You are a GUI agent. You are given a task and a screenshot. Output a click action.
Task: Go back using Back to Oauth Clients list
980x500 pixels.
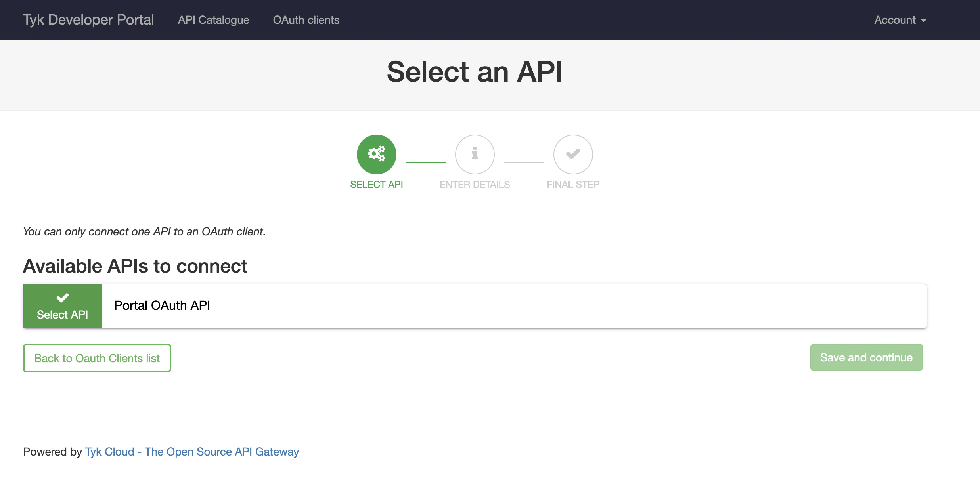click(x=97, y=358)
